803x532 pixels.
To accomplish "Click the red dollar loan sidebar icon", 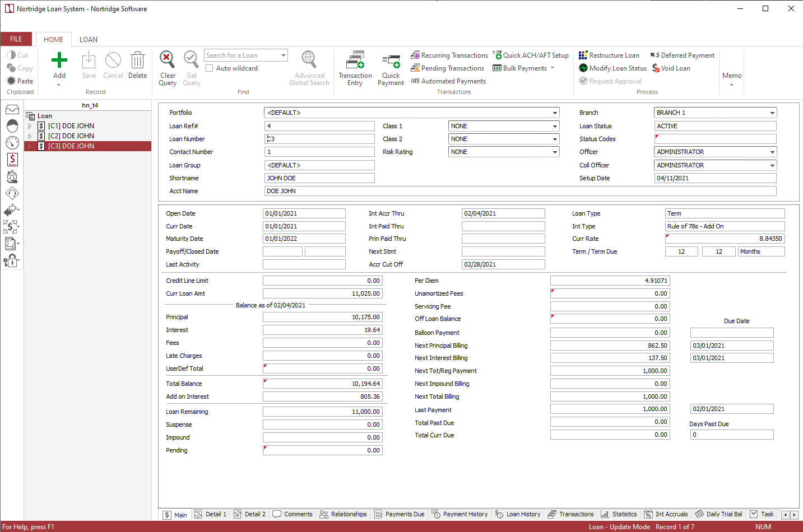I will (12, 160).
